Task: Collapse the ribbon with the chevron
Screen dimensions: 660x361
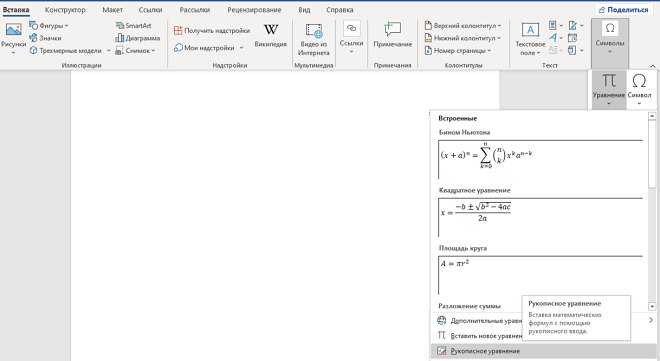Action: [x=652, y=66]
